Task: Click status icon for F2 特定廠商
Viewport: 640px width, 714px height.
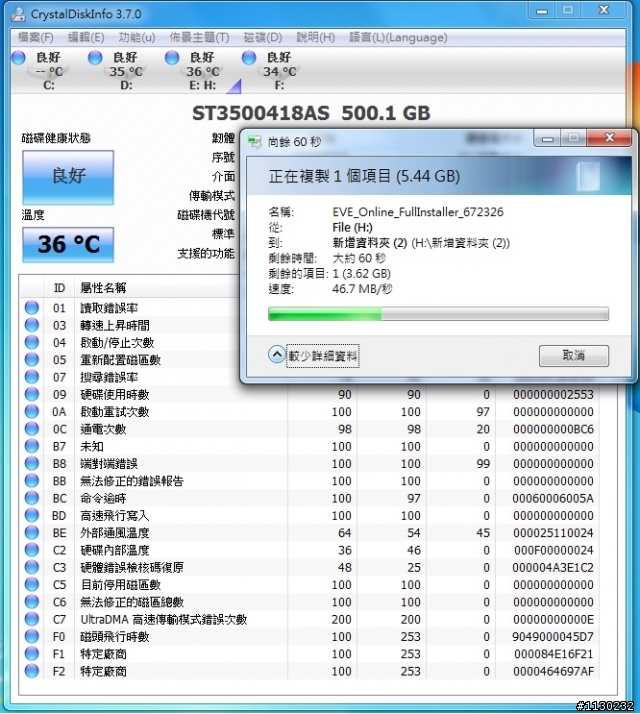Action: point(31,671)
